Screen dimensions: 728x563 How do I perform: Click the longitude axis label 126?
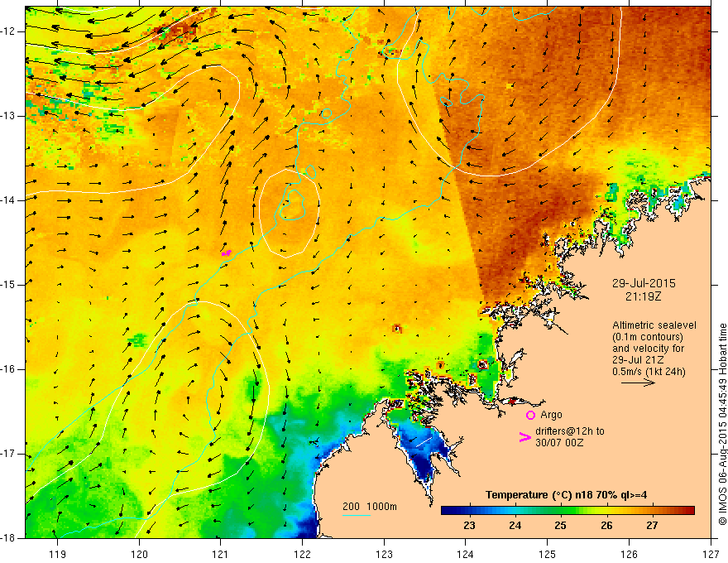click(629, 554)
